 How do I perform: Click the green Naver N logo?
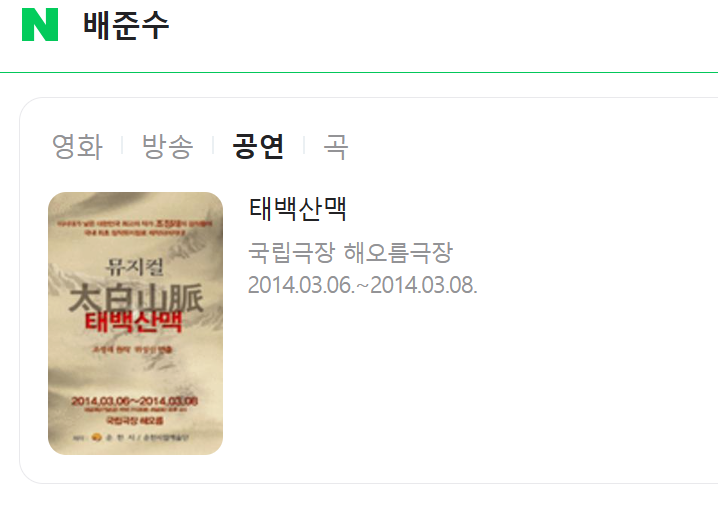[40, 24]
